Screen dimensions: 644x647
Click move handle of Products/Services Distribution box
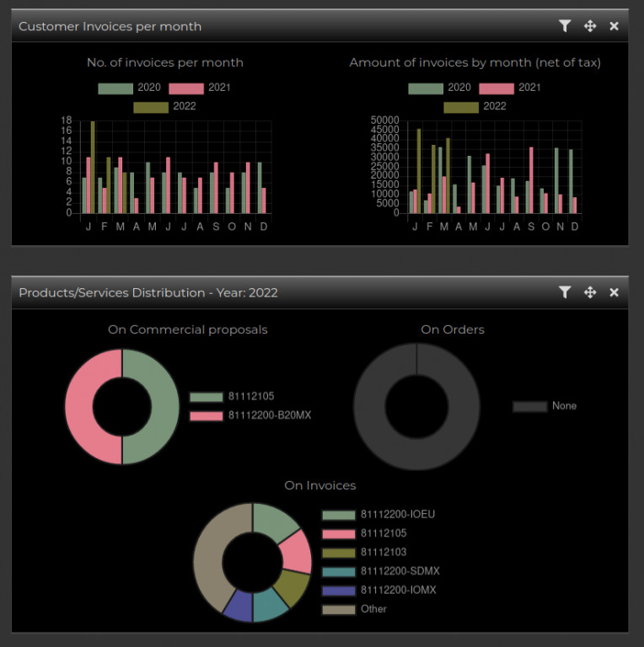point(590,292)
